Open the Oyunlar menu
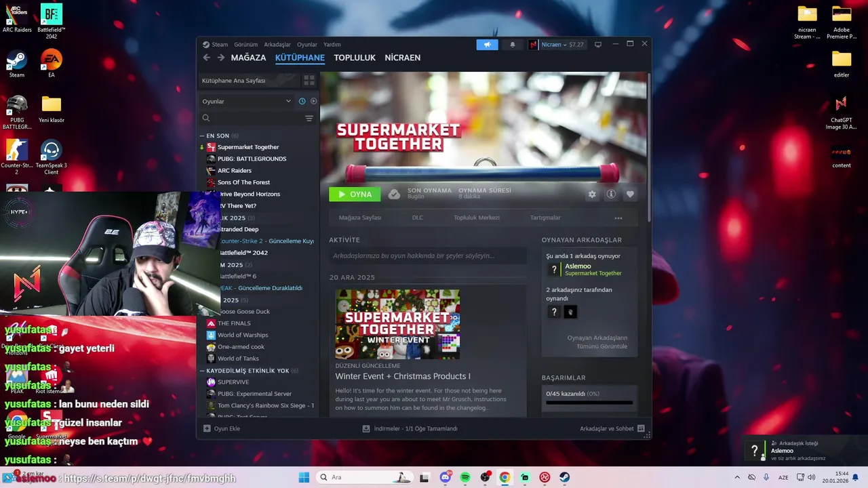 pos(307,45)
